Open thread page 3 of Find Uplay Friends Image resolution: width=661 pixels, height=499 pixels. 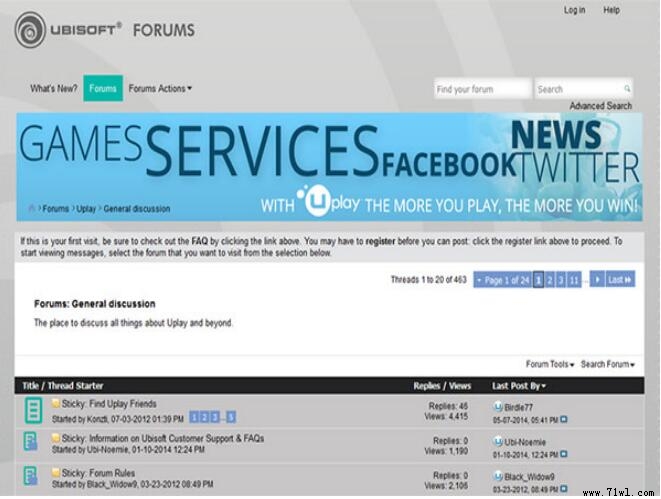tap(215, 417)
